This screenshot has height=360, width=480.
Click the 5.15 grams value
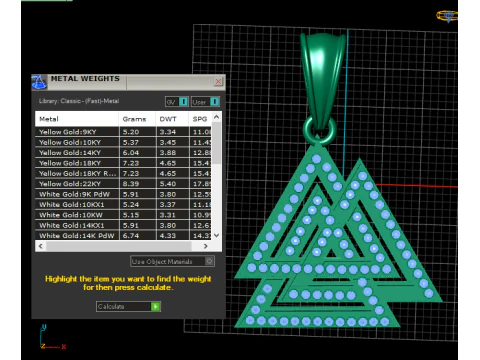(131, 215)
